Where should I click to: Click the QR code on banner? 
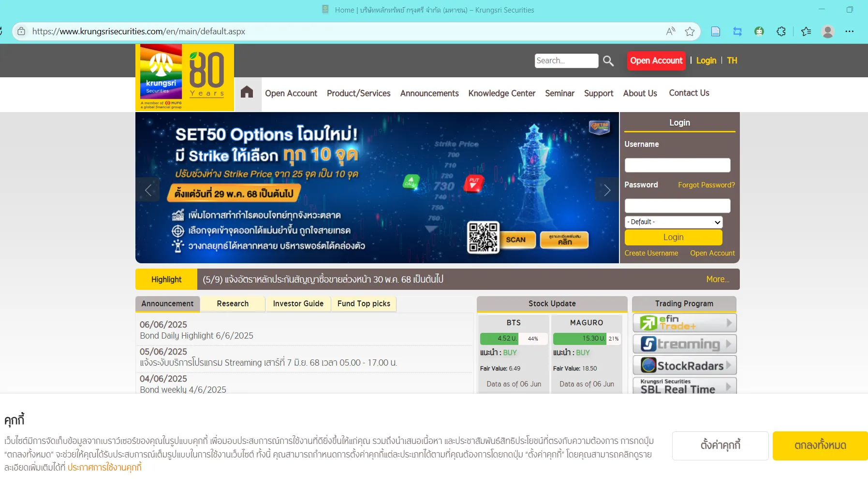coord(483,237)
